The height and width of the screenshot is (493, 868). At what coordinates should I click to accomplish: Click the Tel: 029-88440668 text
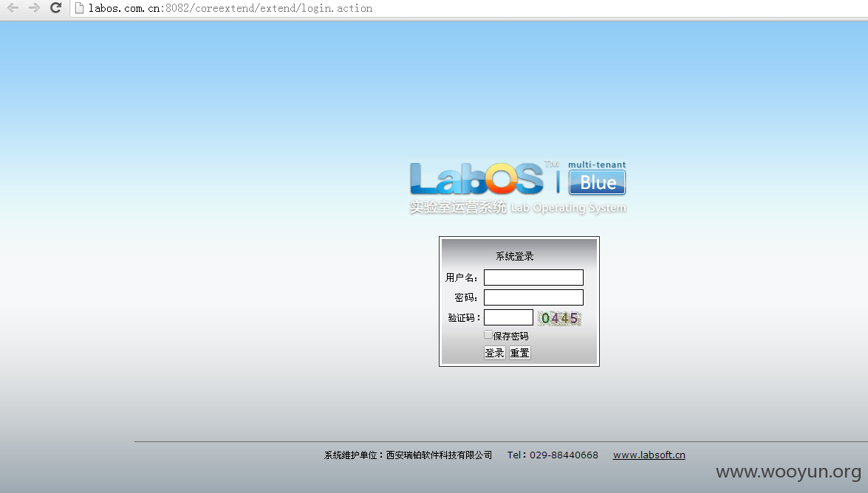[x=553, y=455]
